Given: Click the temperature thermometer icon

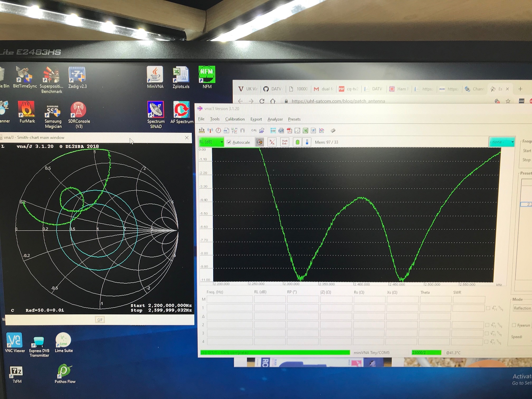Looking at the screenshot, I should [307, 142].
